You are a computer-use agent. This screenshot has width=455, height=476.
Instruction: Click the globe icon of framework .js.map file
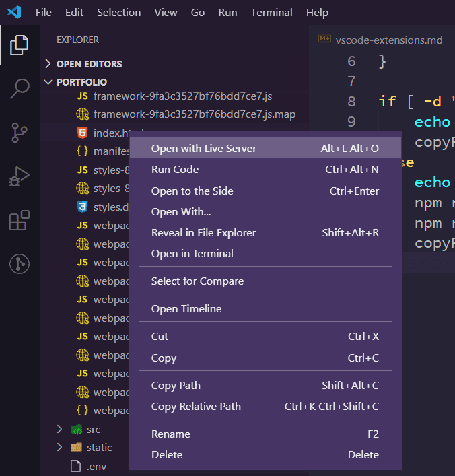(82, 114)
